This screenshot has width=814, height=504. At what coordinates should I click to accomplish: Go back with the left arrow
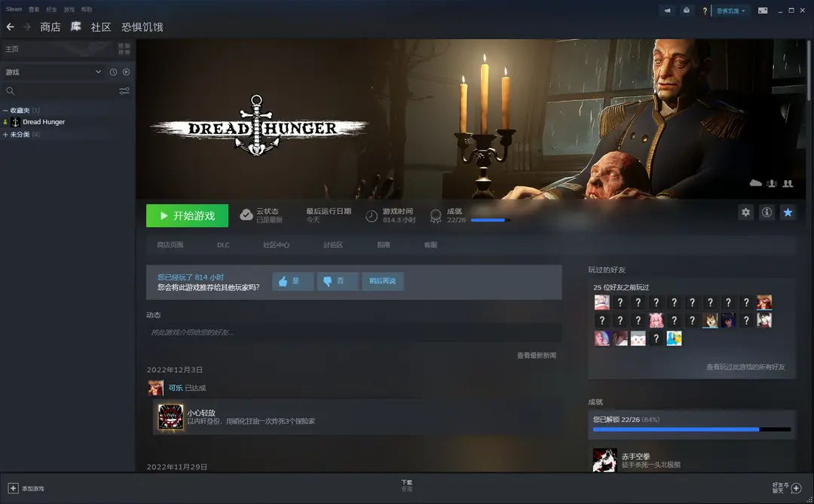click(x=11, y=26)
